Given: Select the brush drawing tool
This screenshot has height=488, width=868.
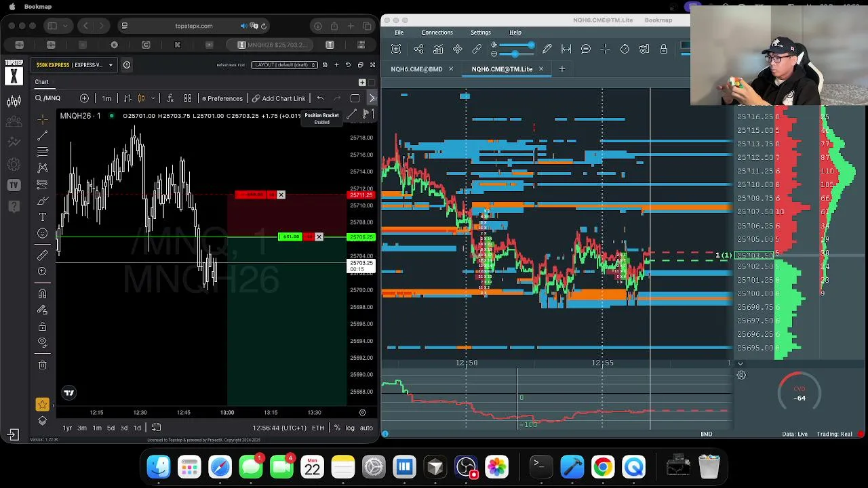Looking at the screenshot, I should tap(42, 201).
